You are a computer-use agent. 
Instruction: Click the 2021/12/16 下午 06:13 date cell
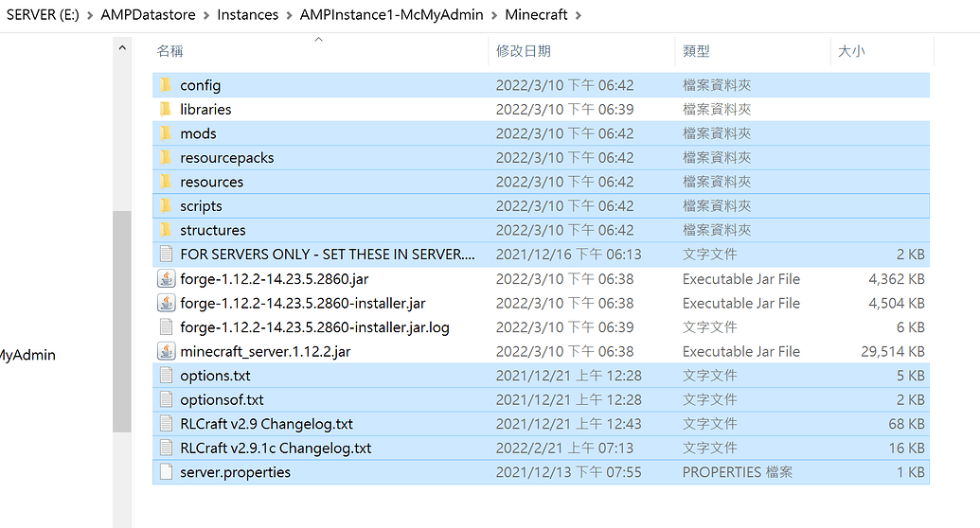click(569, 255)
